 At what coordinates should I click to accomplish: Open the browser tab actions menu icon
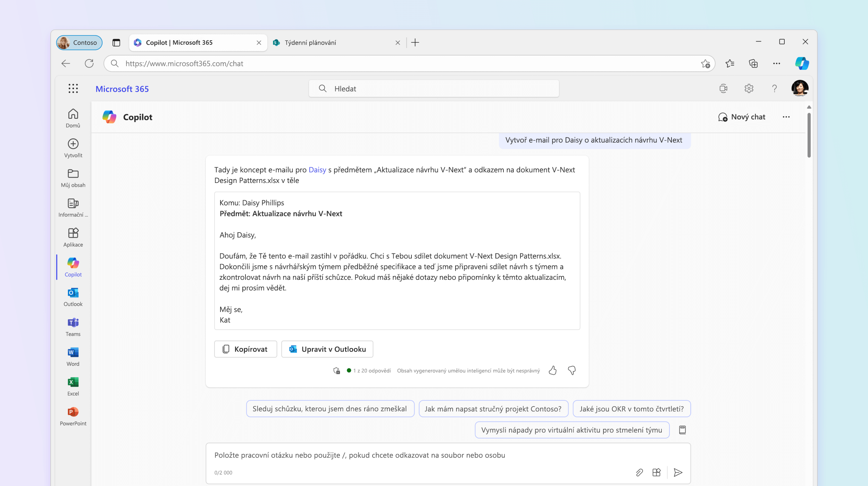[x=116, y=43]
